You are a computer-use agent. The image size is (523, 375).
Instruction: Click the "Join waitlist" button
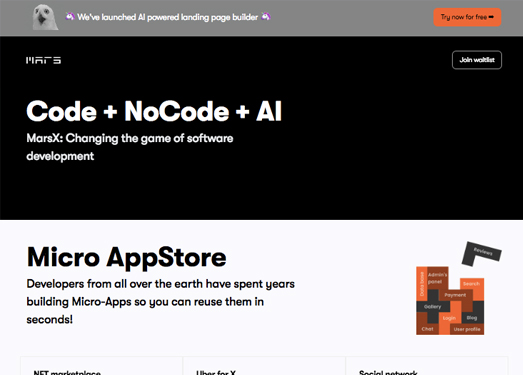point(477,60)
